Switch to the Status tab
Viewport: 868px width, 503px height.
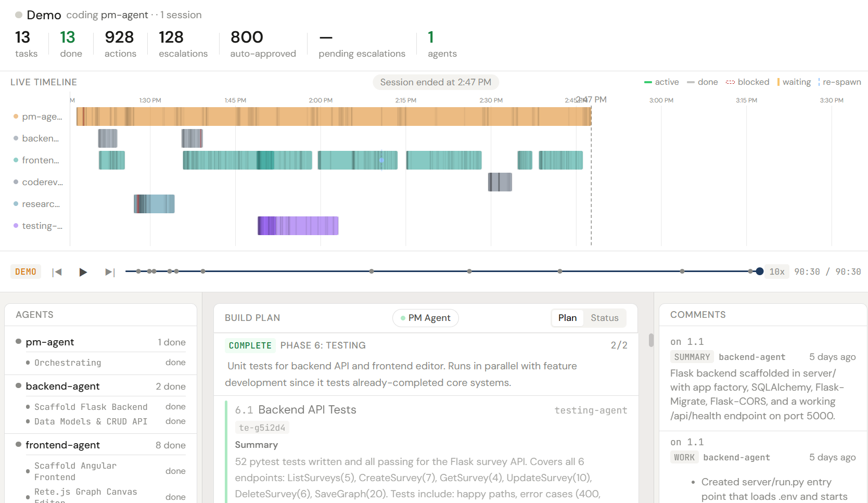coord(604,318)
